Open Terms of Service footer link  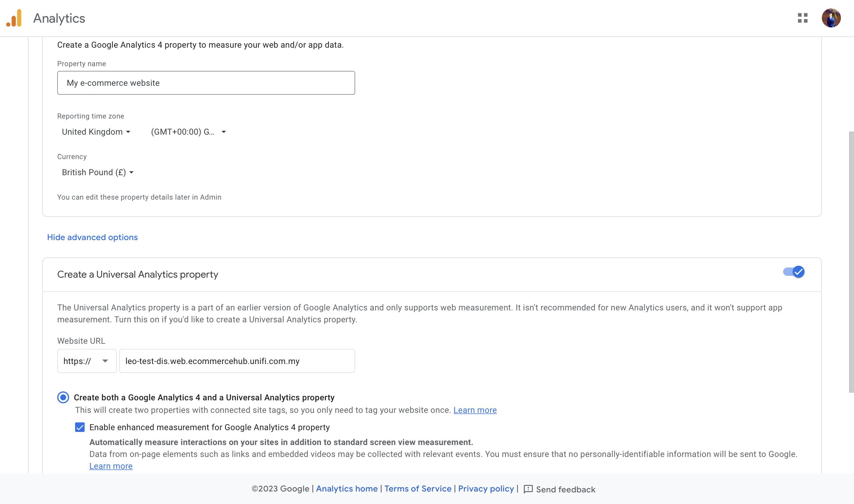coord(418,489)
